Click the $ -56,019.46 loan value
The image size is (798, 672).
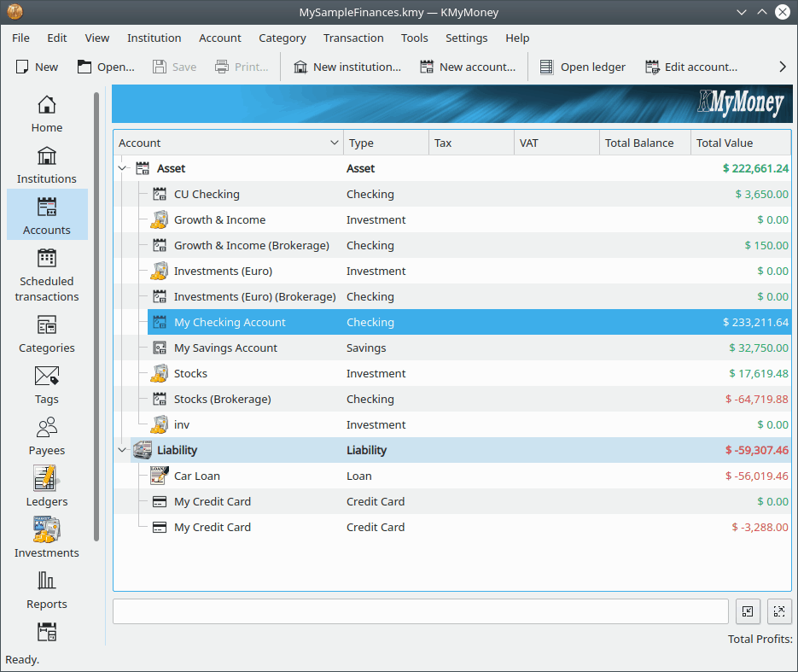(x=757, y=476)
